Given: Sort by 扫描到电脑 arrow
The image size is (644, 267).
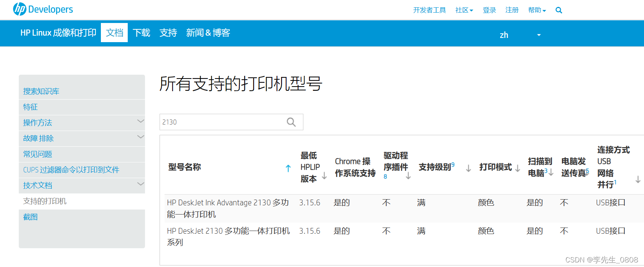Looking at the screenshot, I should tap(551, 173).
